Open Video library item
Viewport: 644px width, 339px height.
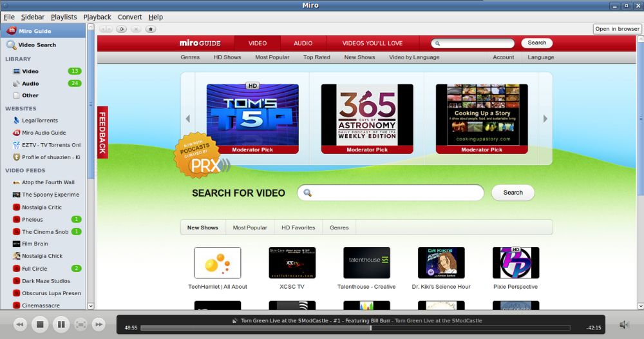click(x=43, y=71)
